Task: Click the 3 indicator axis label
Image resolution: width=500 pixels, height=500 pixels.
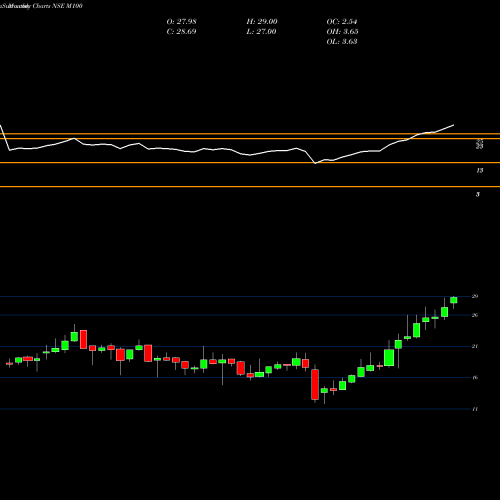Action: point(478,194)
